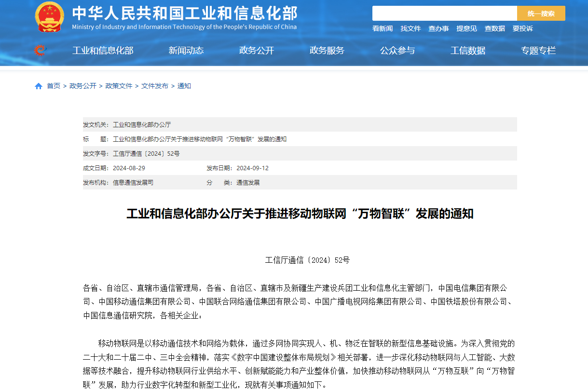Click the search input field
Screen dimensions: 588x392
444,14
